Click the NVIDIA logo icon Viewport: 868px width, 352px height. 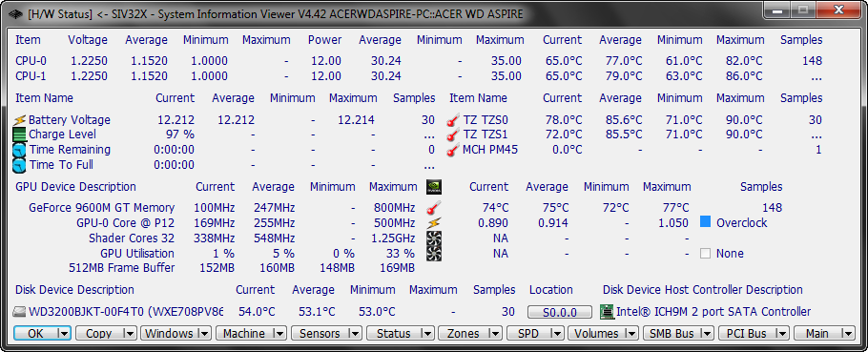tap(434, 187)
